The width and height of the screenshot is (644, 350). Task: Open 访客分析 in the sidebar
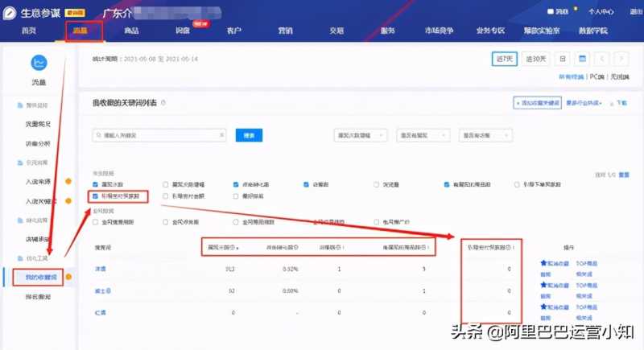[38, 143]
